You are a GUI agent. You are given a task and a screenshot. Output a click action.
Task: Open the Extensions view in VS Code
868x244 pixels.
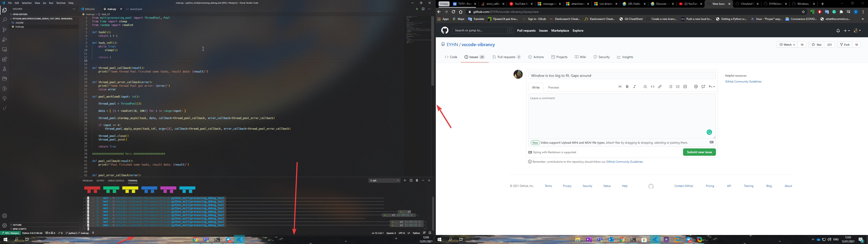coord(4,59)
